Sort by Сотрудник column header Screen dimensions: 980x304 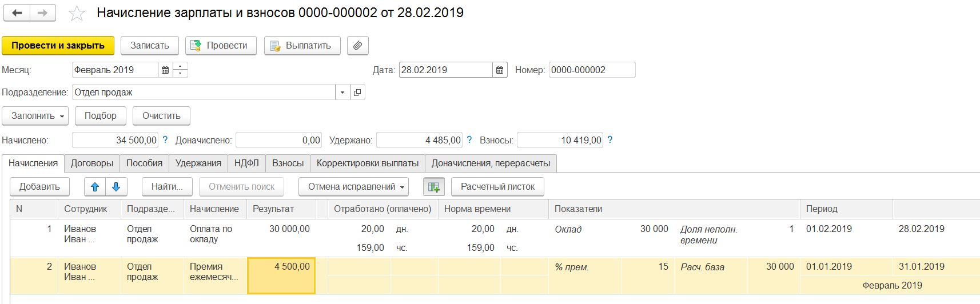[x=89, y=209]
